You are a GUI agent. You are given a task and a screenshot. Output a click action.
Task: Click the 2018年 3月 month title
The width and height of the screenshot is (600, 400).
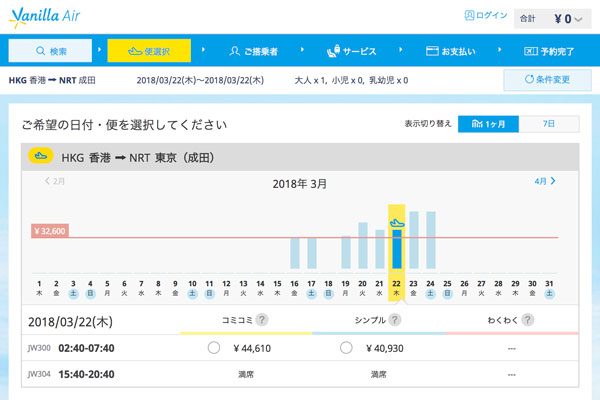coord(300,184)
